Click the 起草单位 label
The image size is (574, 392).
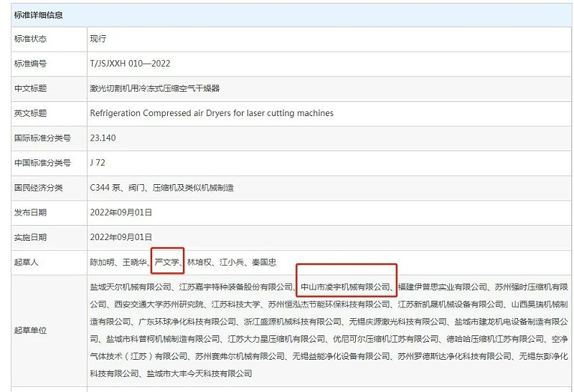coord(30,330)
